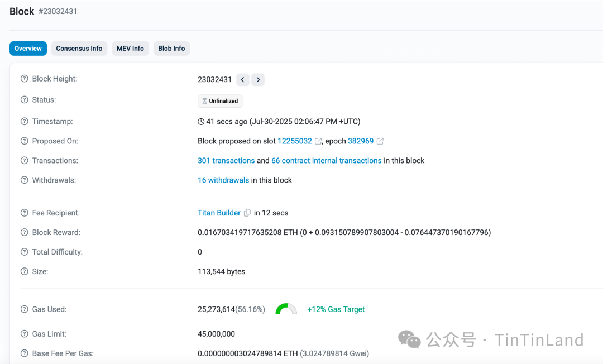Click the block height value 23032431
The width and height of the screenshot is (603, 364).
(x=214, y=80)
